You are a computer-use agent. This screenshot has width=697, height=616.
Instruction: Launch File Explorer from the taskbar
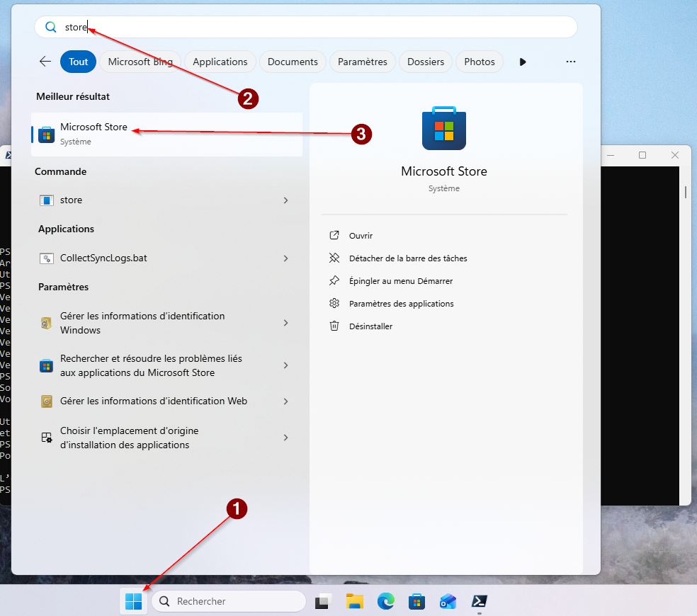[x=355, y=601]
